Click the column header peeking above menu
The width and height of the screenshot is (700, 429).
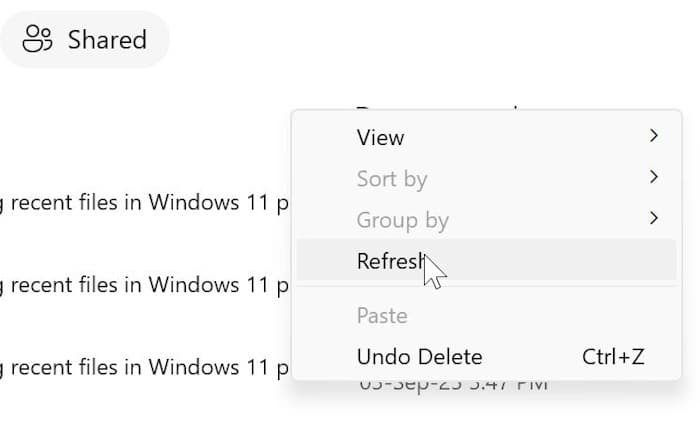(440, 107)
